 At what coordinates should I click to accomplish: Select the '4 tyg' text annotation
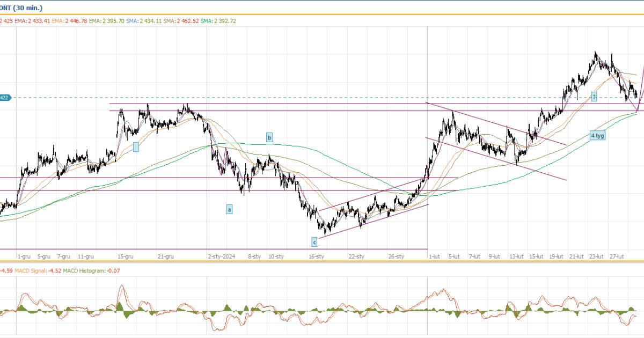point(597,136)
